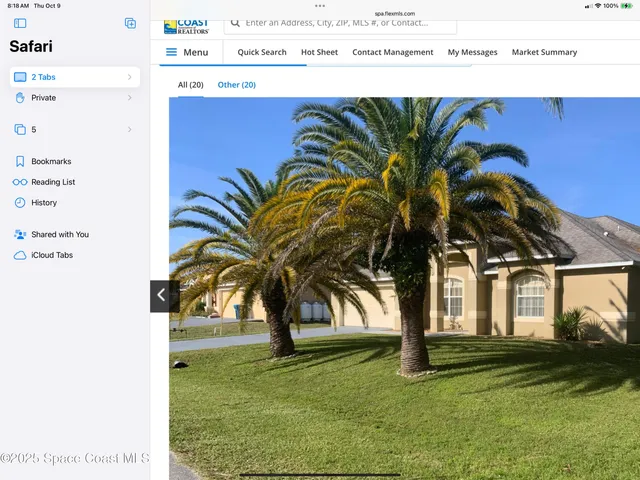
Task: Open the Reading List
Action: (52, 182)
